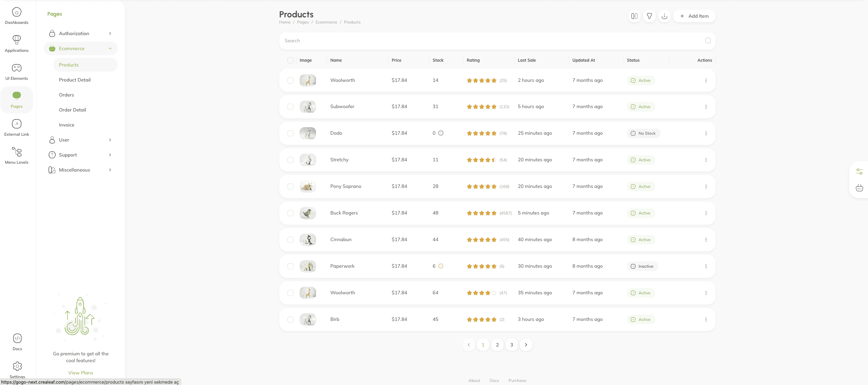
Task: Open theme settings sliders icon
Action: (859, 172)
